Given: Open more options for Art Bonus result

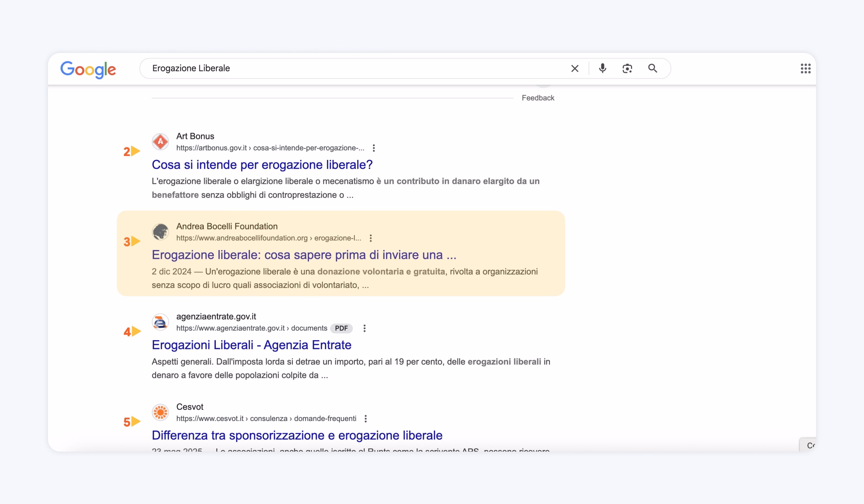Looking at the screenshot, I should tap(374, 148).
